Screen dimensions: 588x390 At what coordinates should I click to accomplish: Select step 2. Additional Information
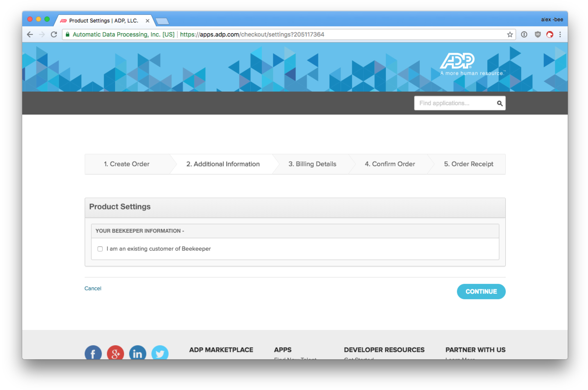pos(223,164)
